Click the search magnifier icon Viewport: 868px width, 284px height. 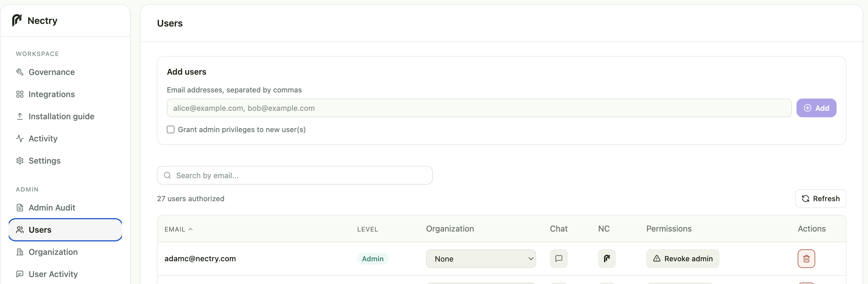(x=167, y=176)
